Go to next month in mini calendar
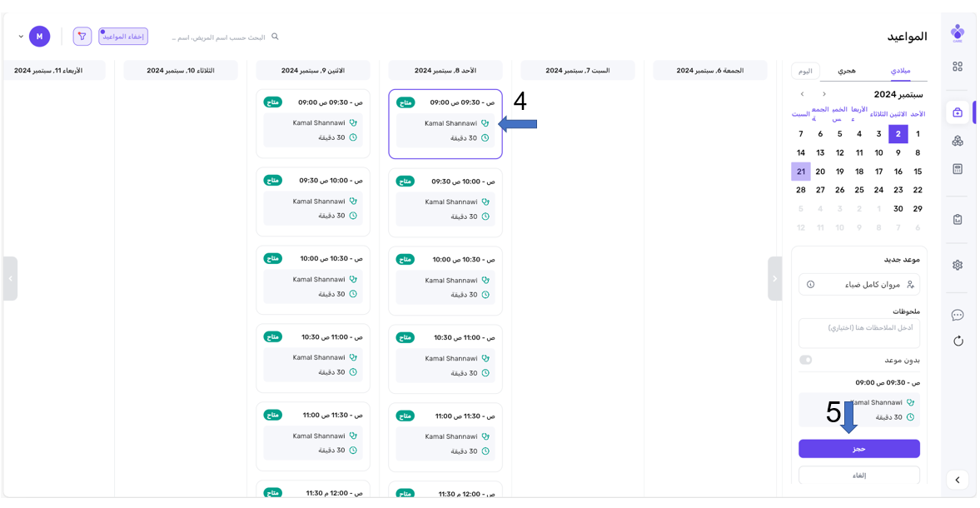Viewport: 980px width, 508px height. tap(802, 94)
